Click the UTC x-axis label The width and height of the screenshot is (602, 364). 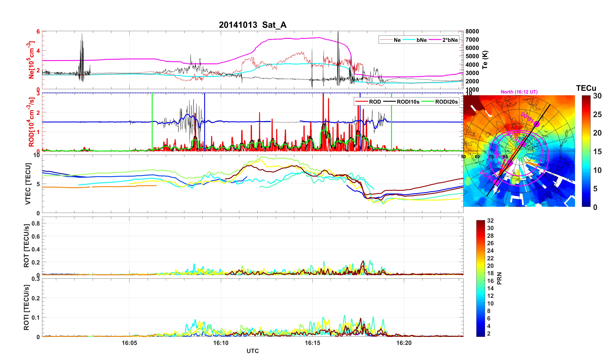252,351
